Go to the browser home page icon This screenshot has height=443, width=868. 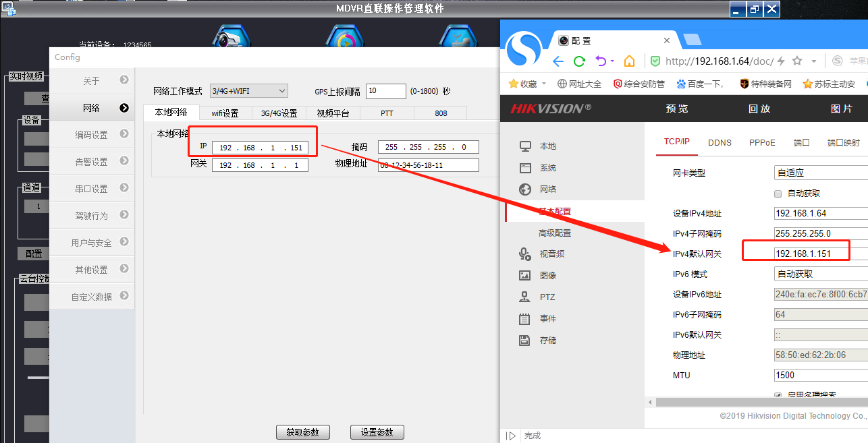coord(629,61)
